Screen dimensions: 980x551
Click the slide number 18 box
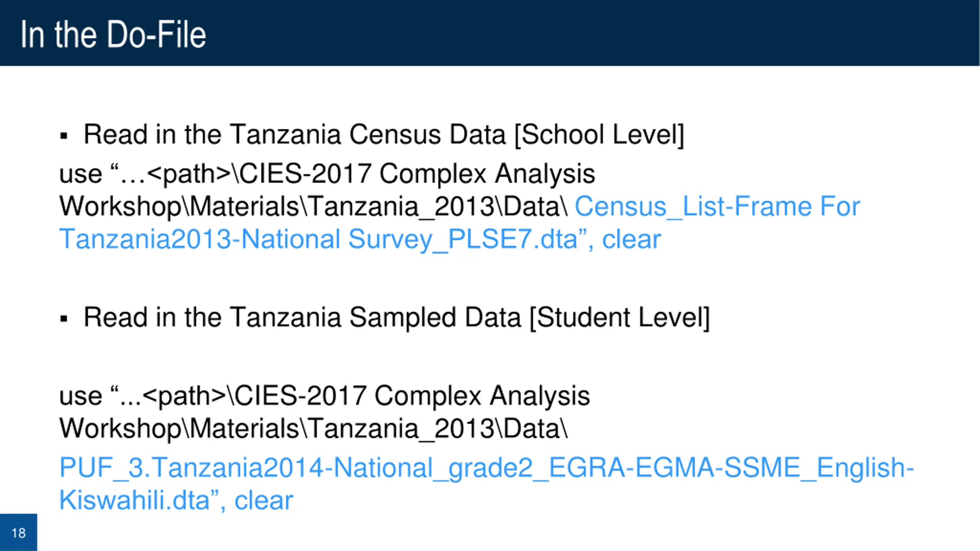(18, 532)
